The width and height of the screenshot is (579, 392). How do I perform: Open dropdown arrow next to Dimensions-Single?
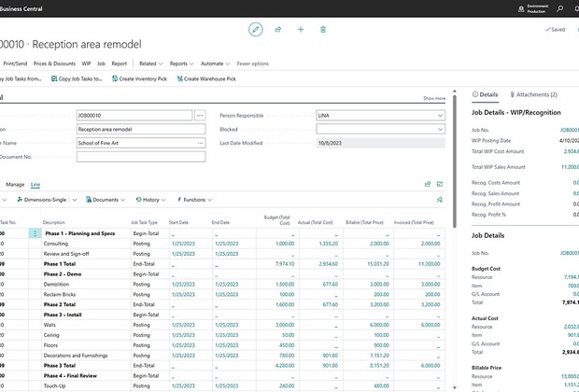75,200
